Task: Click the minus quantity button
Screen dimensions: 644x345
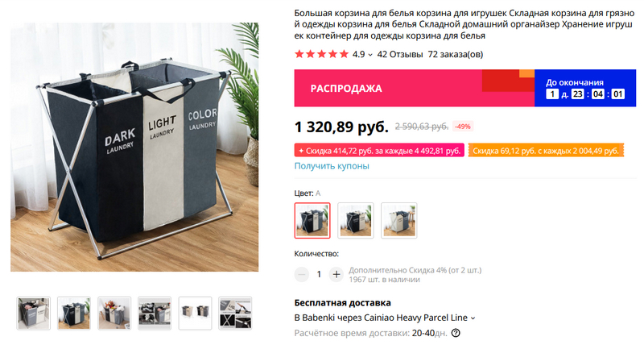Action: tap(301, 274)
